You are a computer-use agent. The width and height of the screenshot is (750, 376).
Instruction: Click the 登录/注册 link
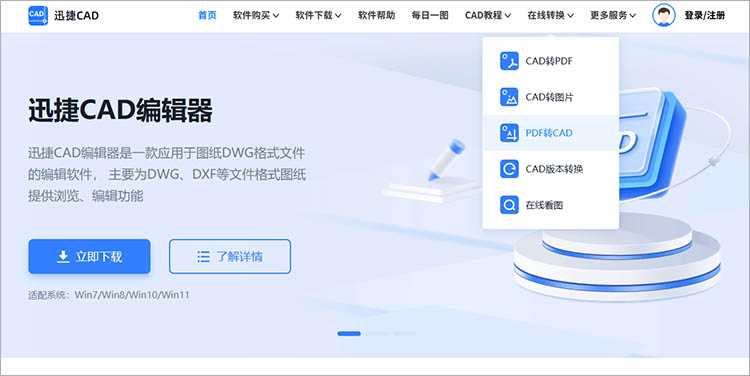click(x=704, y=15)
